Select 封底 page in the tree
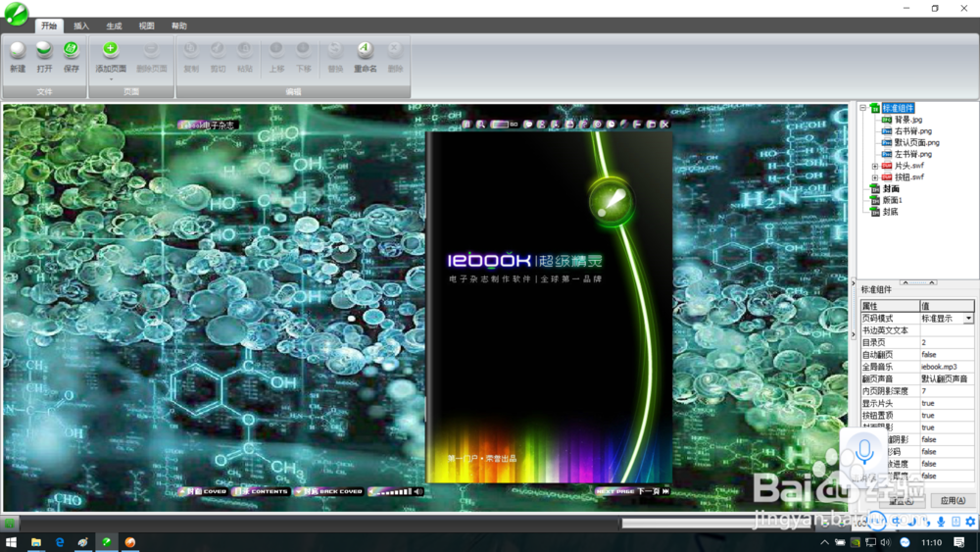 (890, 212)
